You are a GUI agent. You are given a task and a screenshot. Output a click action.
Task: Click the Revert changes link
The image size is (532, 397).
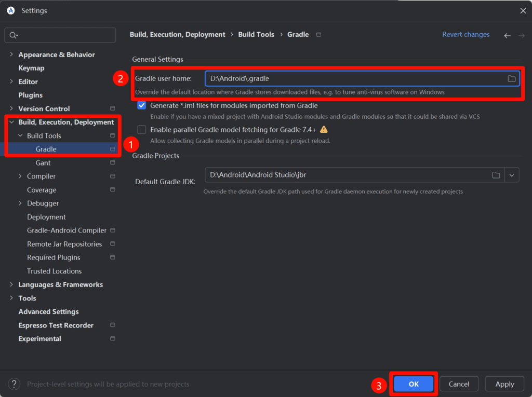coord(465,35)
